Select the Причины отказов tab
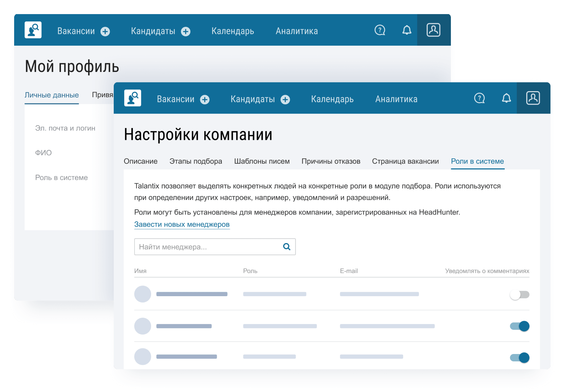570x392 pixels. point(332,161)
